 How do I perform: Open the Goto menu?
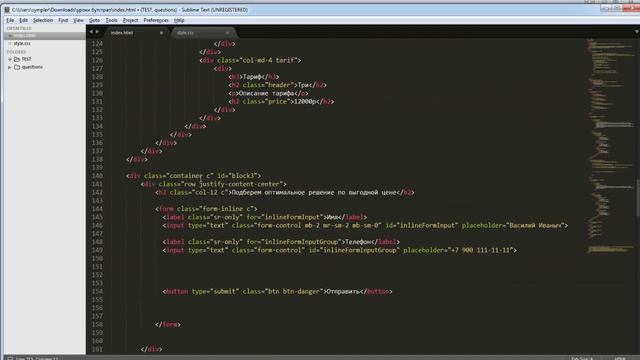click(x=94, y=20)
